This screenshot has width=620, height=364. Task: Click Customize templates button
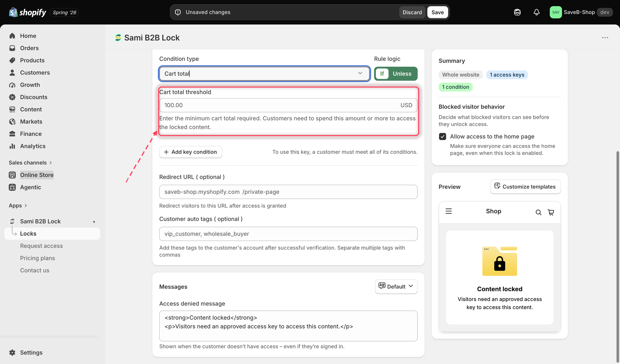(x=525, y=187)
